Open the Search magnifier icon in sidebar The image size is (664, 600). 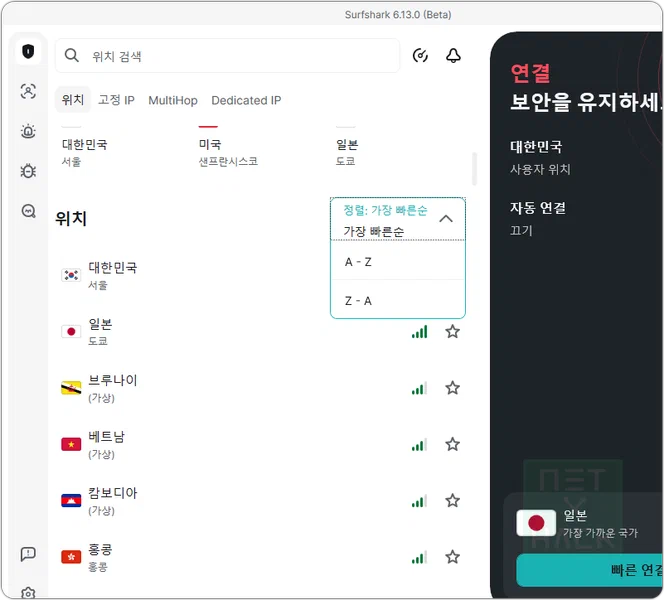[28, 210]
